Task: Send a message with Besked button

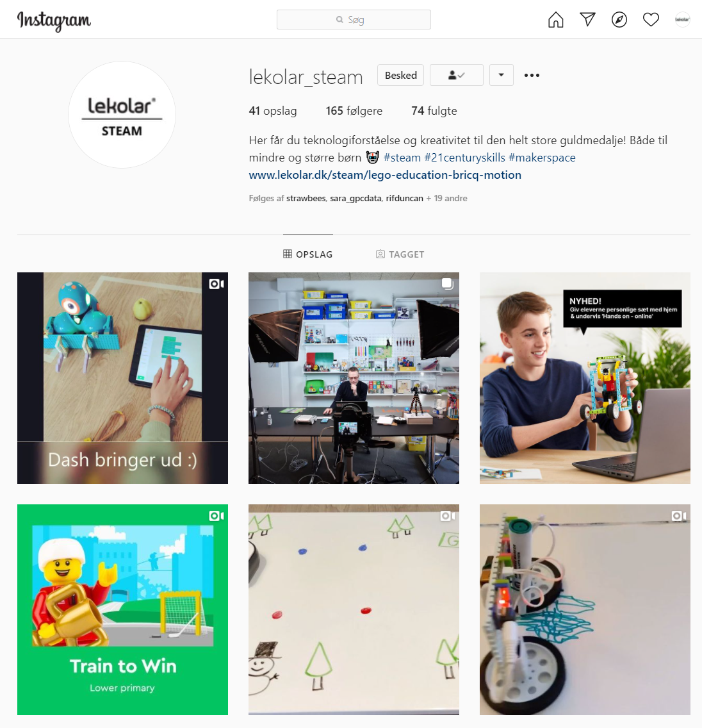Action: tap(401, 75)
